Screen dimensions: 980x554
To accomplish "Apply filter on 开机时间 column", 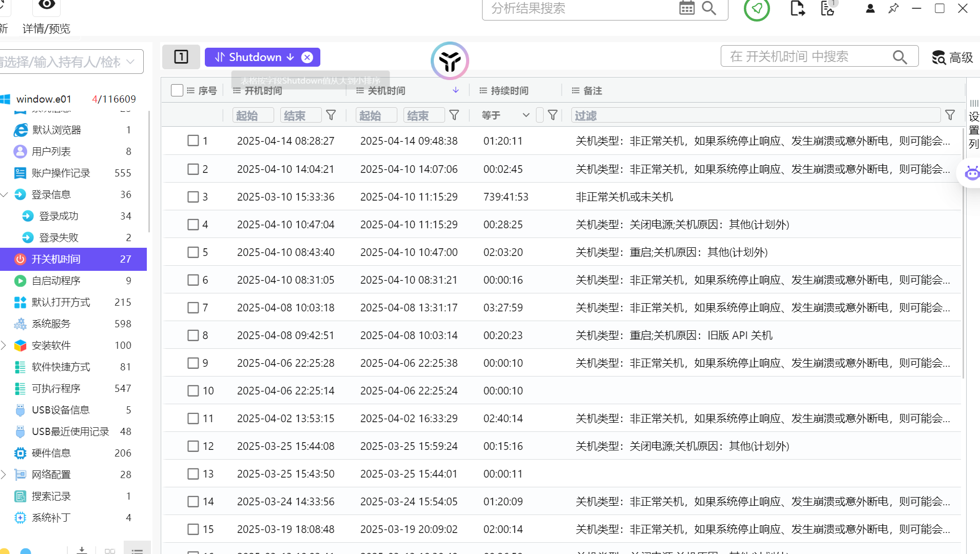I will coord(331,115).
